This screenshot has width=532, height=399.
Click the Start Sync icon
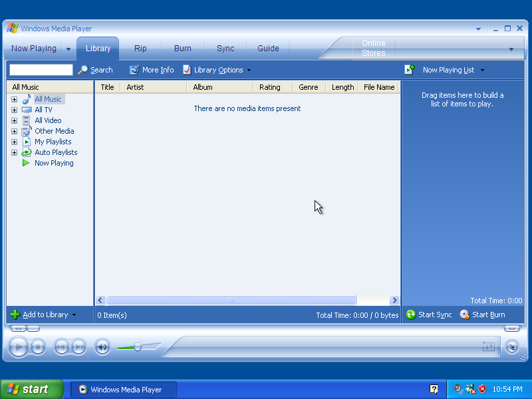pyautogui.click(x=411, y=315)
